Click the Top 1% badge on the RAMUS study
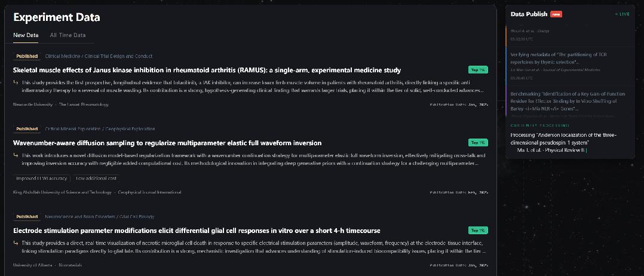This screenshot has width=644, height=276. tap(478, 70)
